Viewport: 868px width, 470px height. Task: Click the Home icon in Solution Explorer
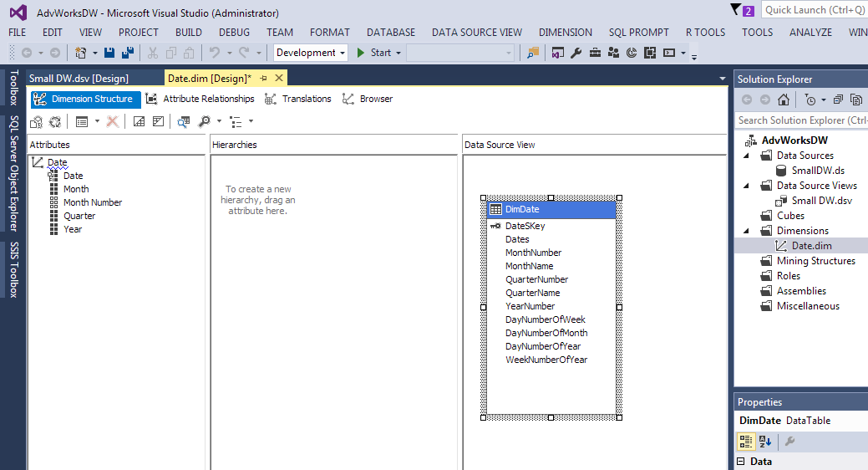point(783,100)
